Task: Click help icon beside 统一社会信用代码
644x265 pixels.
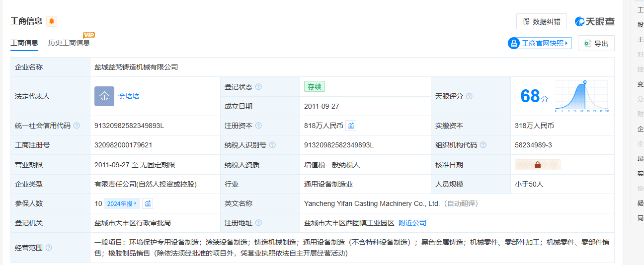Action: (77, 126)
